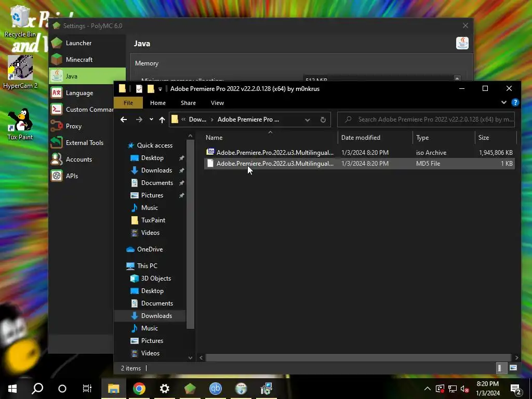Image resolution: width=532 pixels, height=399 pixels.
Task: Select the MD5 File row
Action: click(x=359, y=164)
